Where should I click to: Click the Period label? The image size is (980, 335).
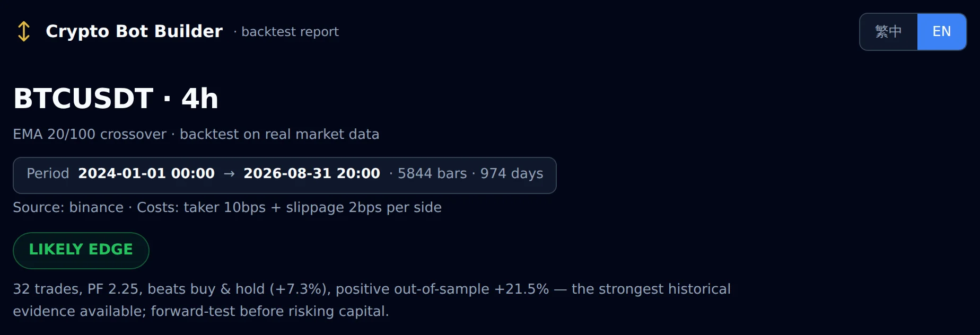point(48,173)
